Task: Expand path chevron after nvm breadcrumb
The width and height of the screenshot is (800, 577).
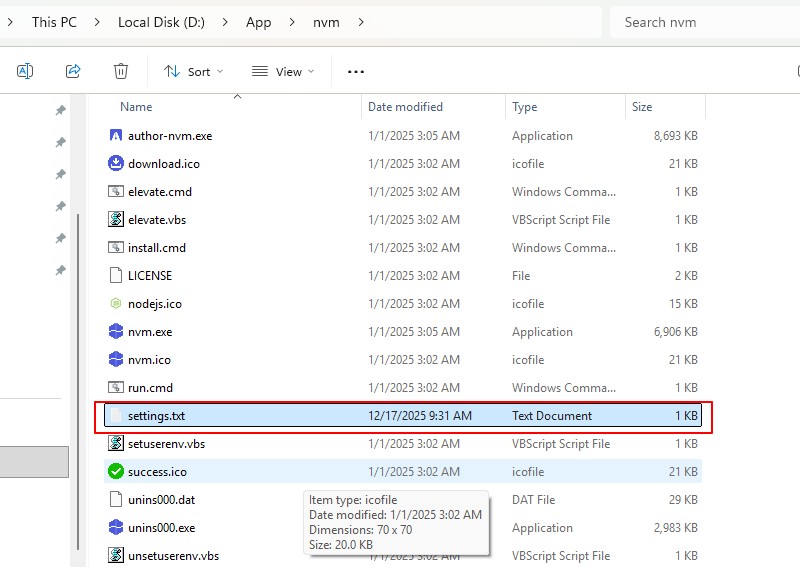Action: 361,22
